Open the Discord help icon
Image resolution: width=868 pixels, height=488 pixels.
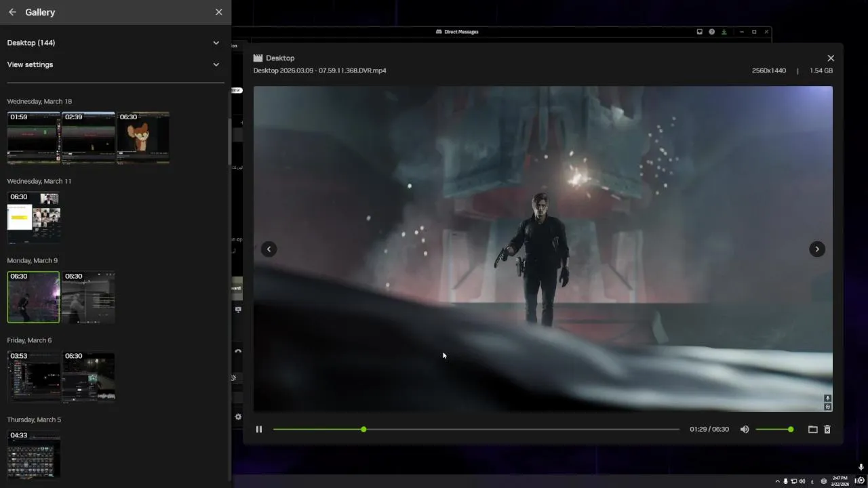(712, 32)
